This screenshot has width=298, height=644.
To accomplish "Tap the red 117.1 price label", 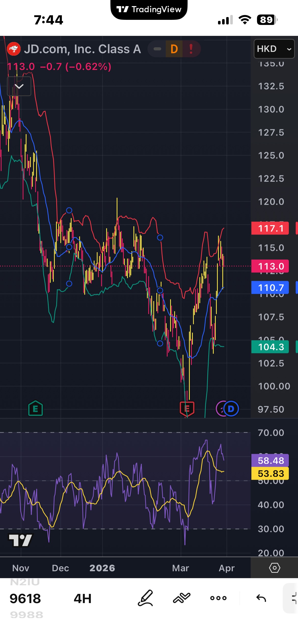I will [x=270, y=228].
